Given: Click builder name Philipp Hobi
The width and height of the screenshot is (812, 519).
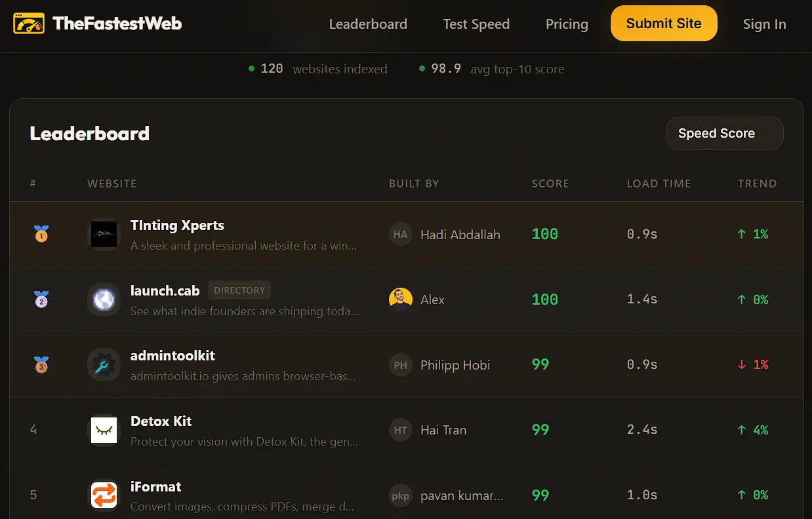Looking at the screenshot, I should (x=455, y=366).
